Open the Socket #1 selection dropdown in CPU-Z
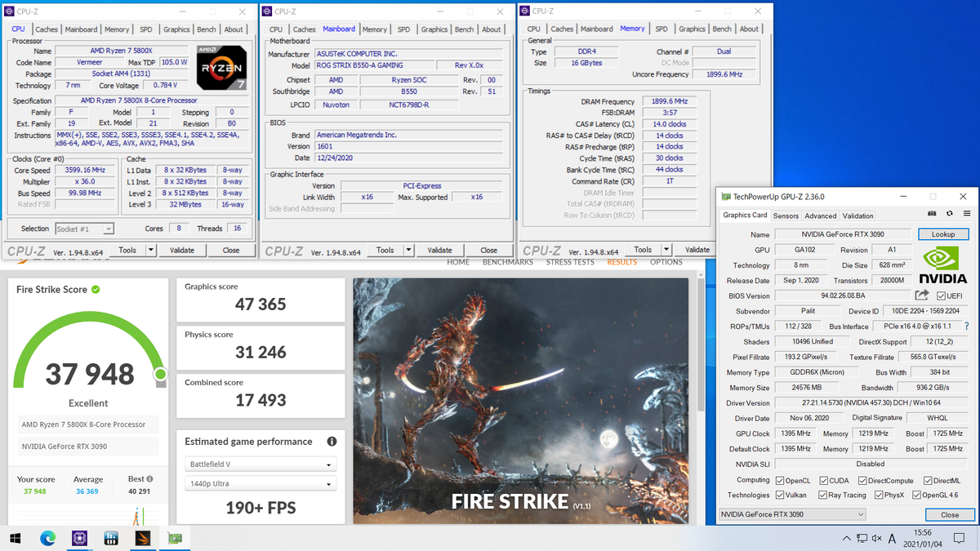This screenshot has width=980, height=551. [84, 229]
